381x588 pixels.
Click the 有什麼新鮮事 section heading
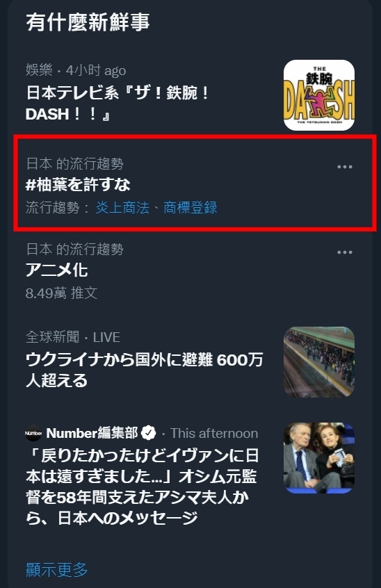coord(88,22)
